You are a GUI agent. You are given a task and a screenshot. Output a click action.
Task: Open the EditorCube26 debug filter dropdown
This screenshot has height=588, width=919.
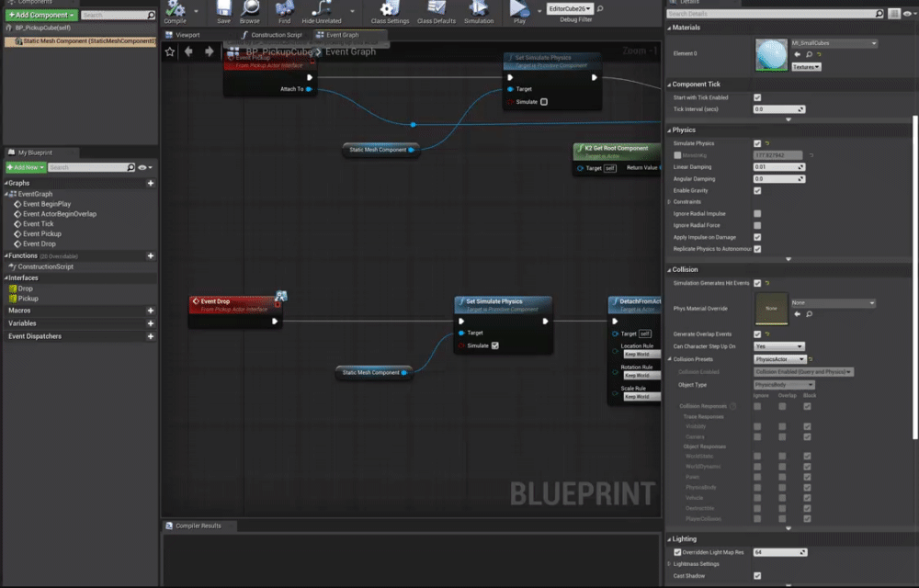click(569, 9)
